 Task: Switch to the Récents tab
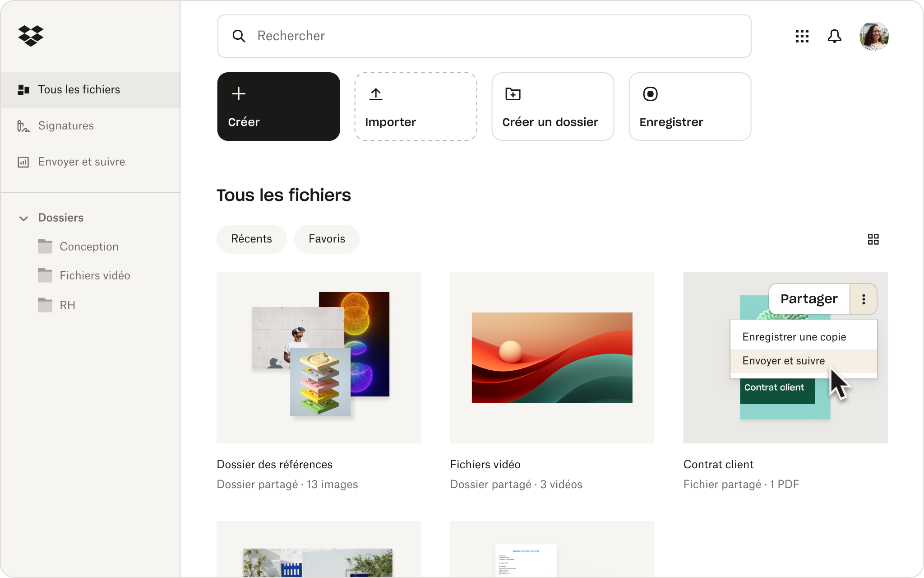[251, 238]
